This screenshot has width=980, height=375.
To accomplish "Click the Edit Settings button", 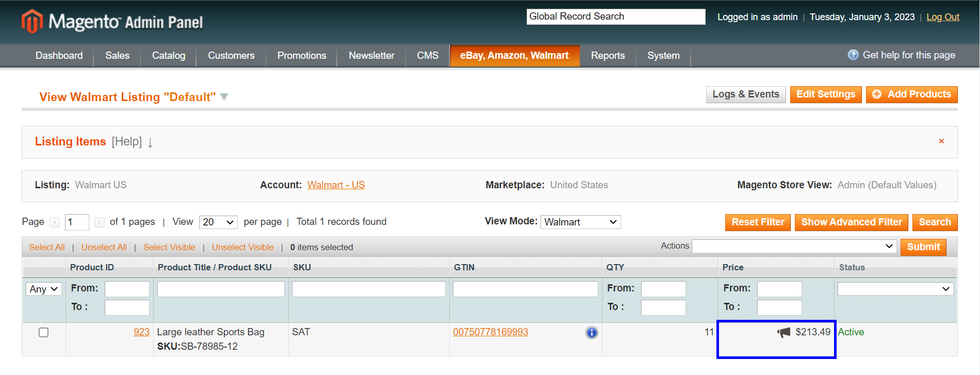I will point(826,94).
